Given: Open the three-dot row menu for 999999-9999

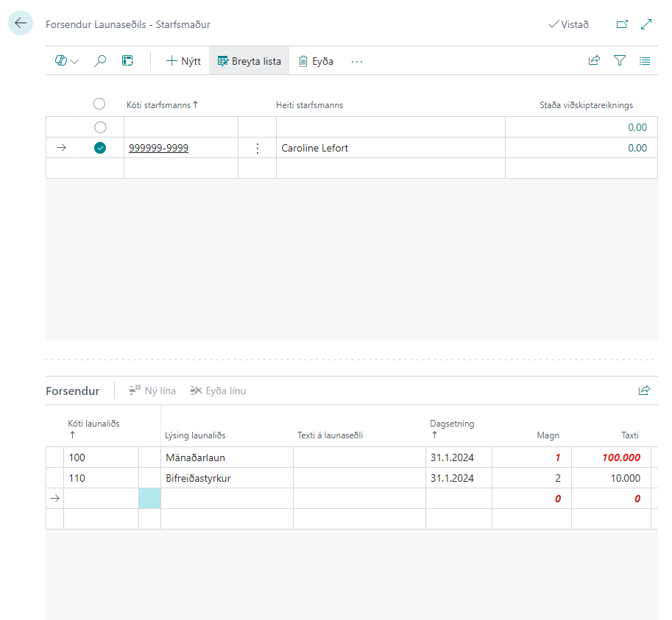Looking at the screenshot, I should [257, 149].
